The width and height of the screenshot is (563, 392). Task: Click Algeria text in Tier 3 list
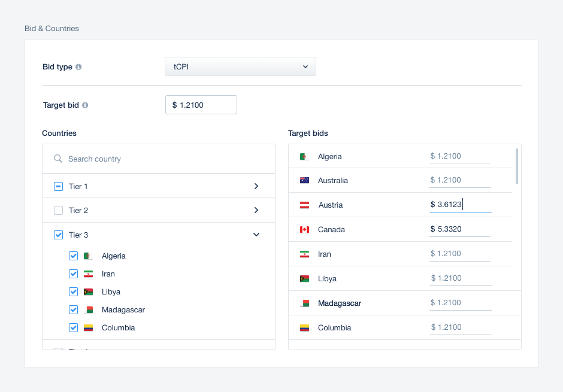(113, 256)
